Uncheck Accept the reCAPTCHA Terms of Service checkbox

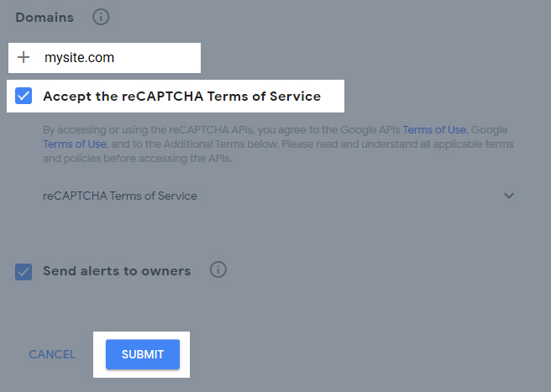click(x=24, y=96)
